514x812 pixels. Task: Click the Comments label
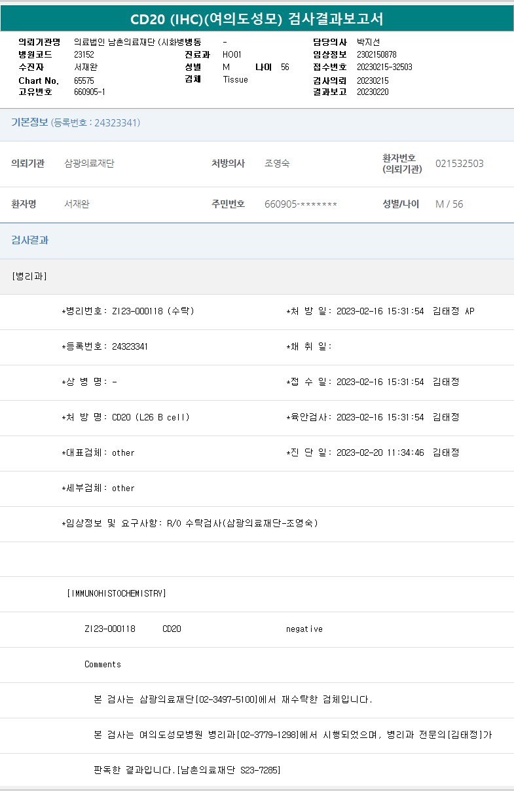(103, 665)
